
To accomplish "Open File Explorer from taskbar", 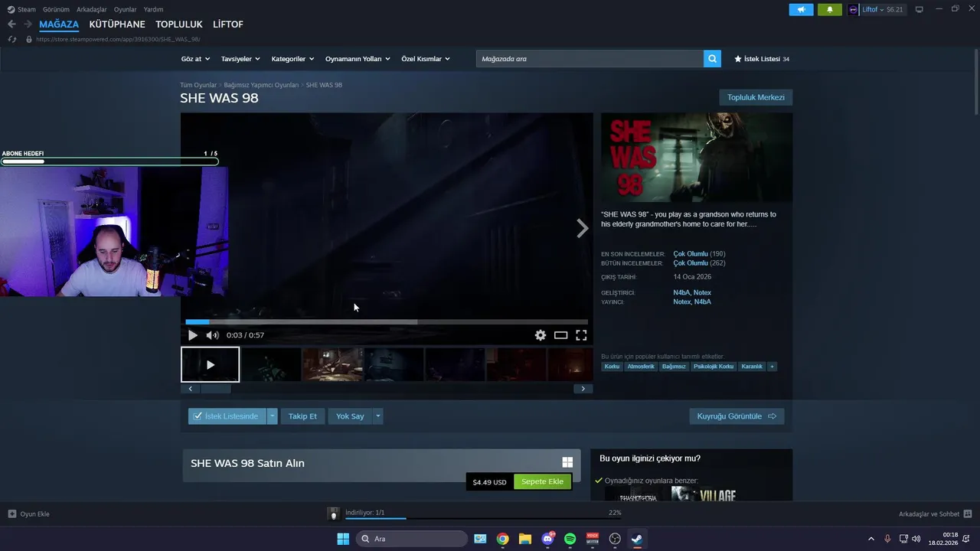I will tap(525, 539).
